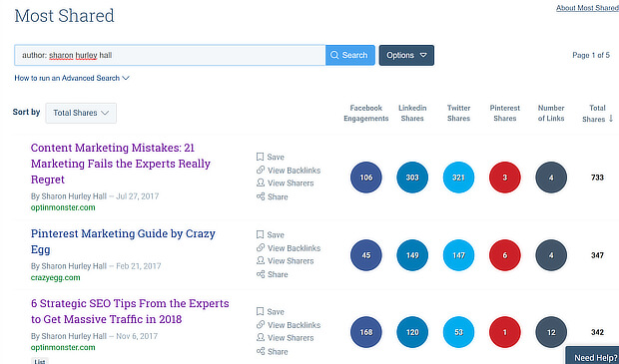This screenshot has width=619, height=364.
Task: Click the Facebook Engagements column header
Action: [x=366, y=113]
